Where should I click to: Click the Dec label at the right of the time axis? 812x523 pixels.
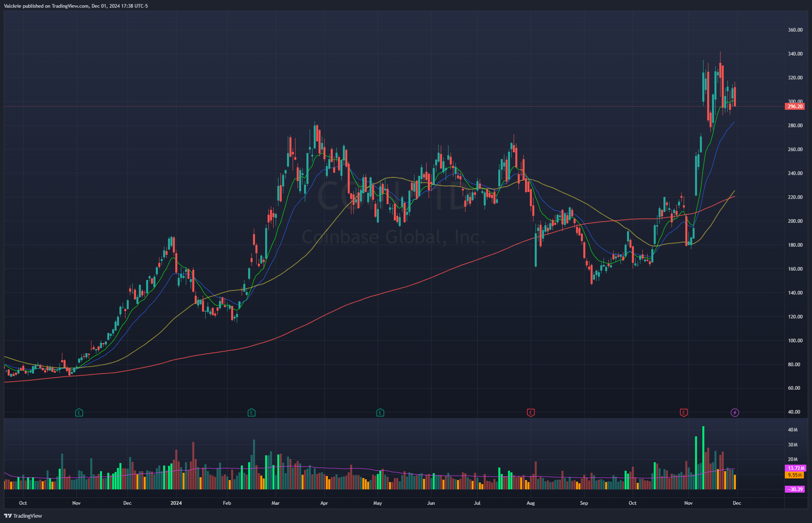coord(737,503)
